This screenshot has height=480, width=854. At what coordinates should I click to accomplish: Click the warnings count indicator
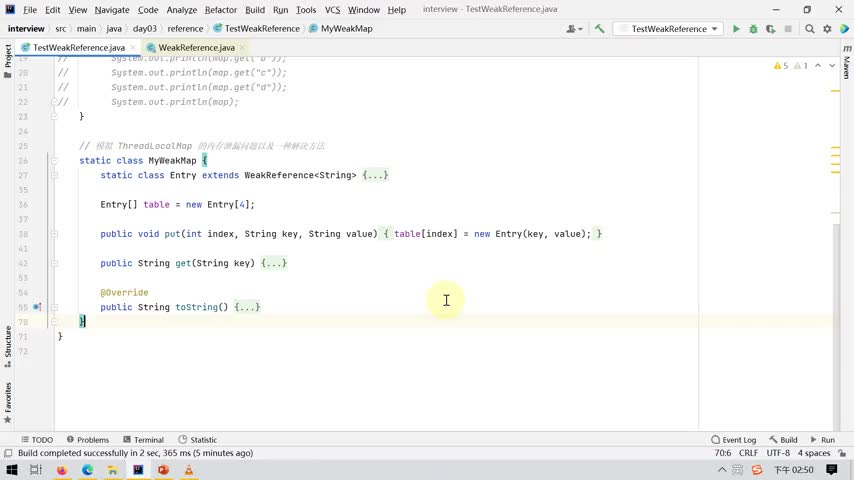[780, 65]
